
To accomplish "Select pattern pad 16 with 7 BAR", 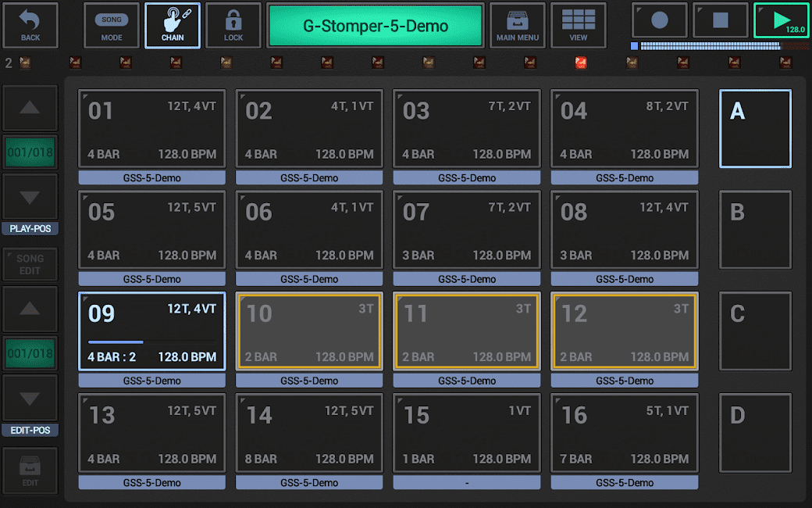I will [x=624, y=433].
